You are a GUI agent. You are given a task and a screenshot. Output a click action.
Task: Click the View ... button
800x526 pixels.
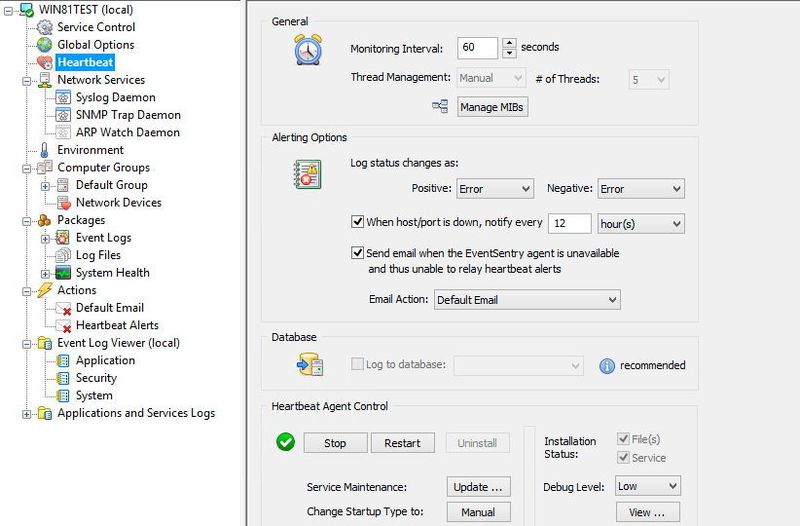tap(647, 512)
